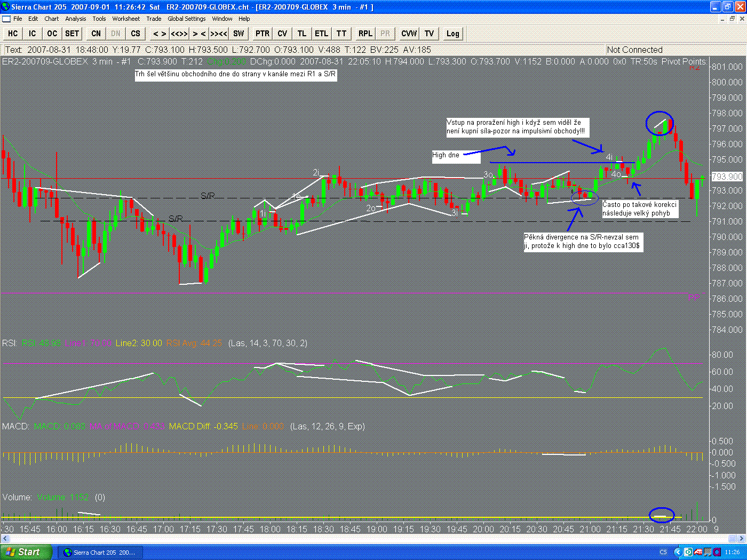Click the ATI tray icon
The image size is (747, 560).
pyautogui.click(x=698, y=552)
